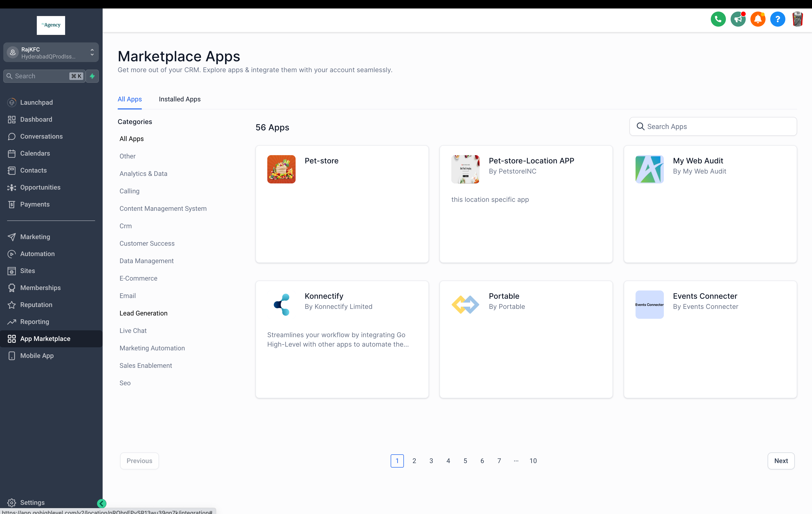This screenshot has width=812, height=514.
Task: Select the Marketing Automation category
Action: [152, 348]
